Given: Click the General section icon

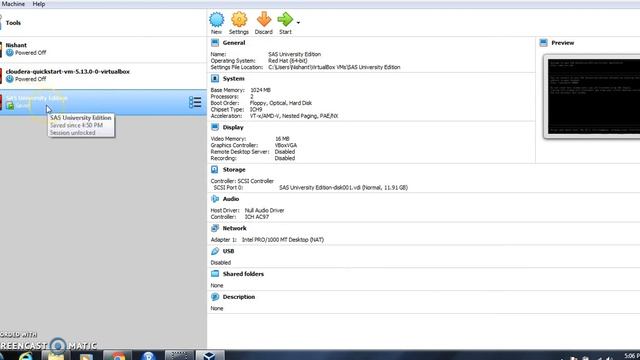Looking at the screenshot, I should (215, 42).
